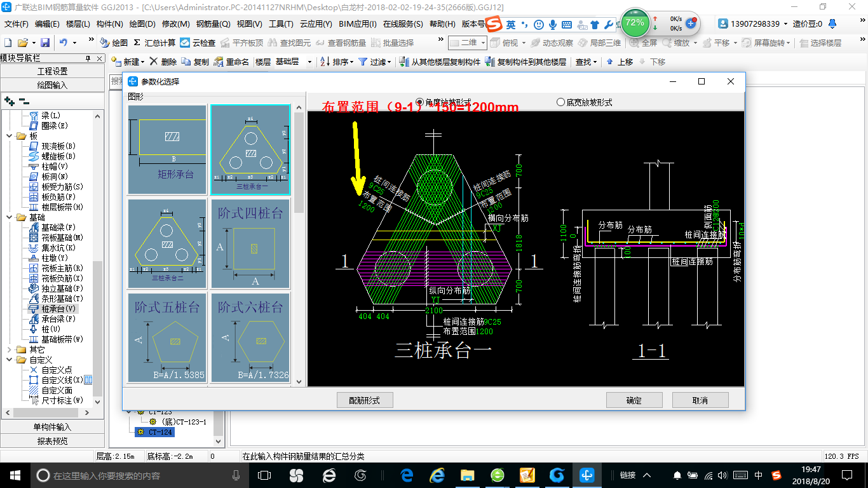Click the save disk icon
This screenshot has height=488, width=868.
point(45,43)
